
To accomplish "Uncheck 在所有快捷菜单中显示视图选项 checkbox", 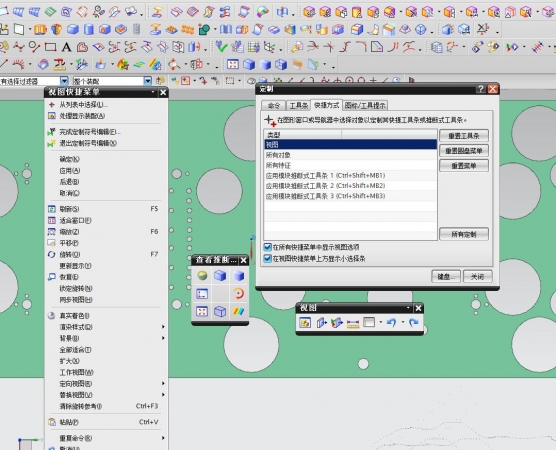I will (x=268, y=247).
